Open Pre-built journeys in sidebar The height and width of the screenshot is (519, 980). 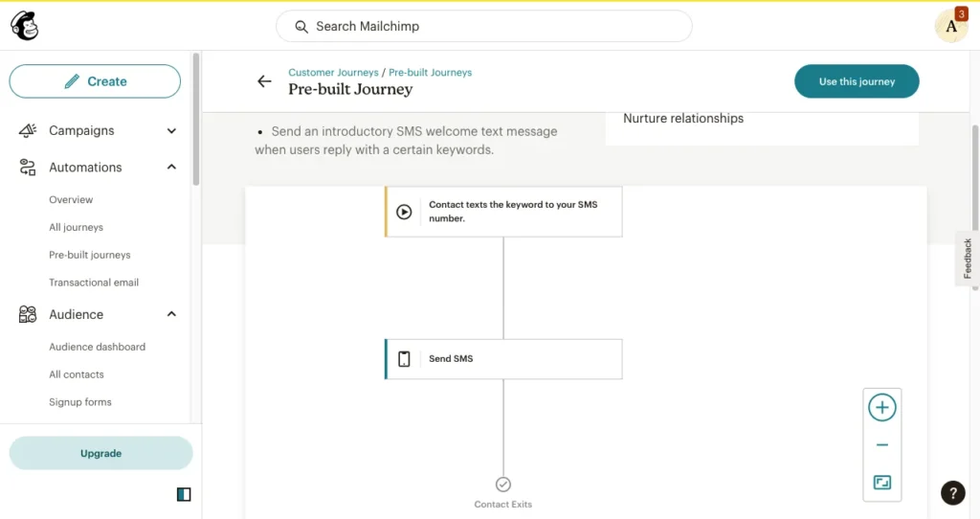pyautogui.click(x=89, y=255)
